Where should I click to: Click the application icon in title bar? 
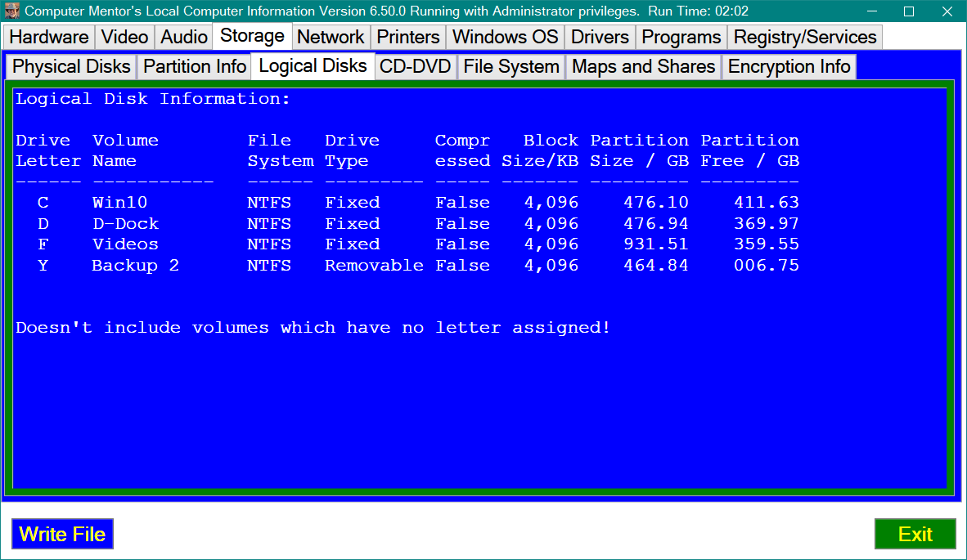click(11, 11)
